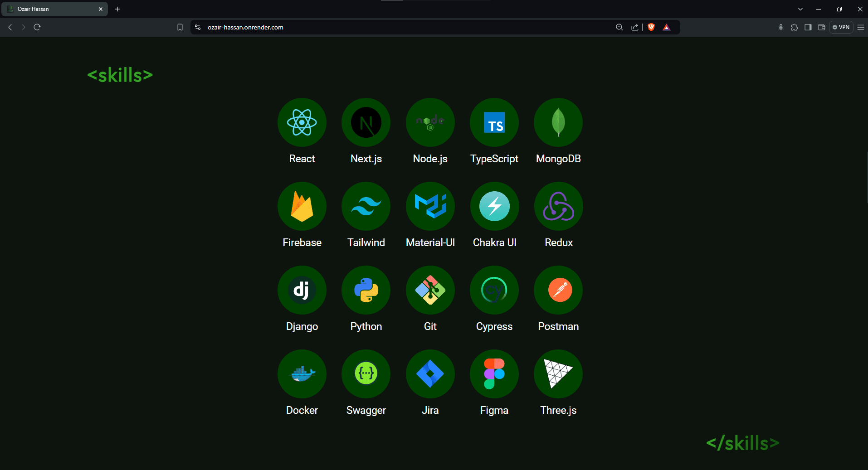Click the Git logo icon

click(430, 290)
